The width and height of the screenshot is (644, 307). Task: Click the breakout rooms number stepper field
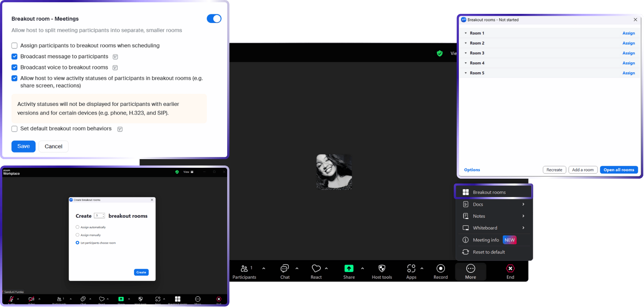click(x=99, y=215)
